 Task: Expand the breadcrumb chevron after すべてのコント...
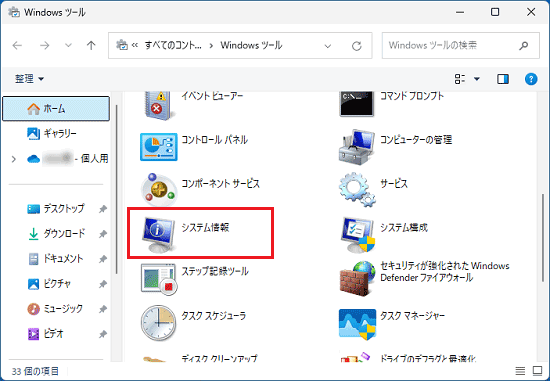pyautogui.click(x=211, y=46)
